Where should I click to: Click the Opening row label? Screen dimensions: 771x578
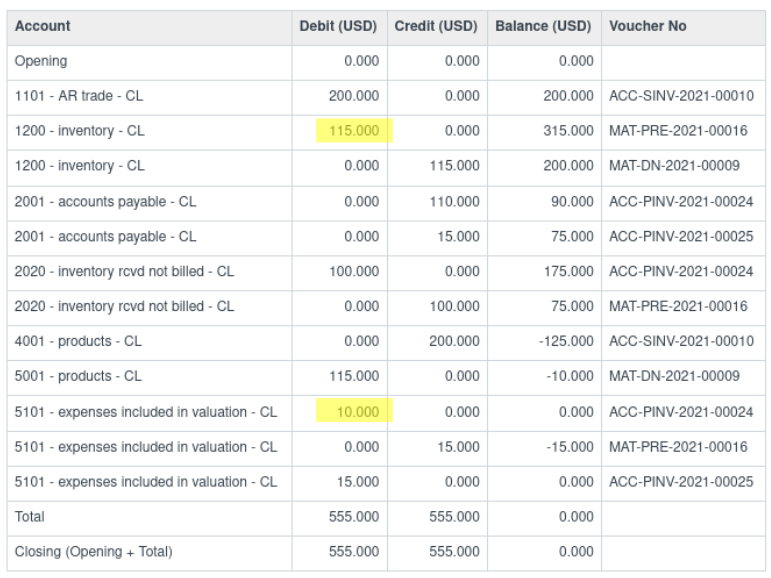[41, 61]
